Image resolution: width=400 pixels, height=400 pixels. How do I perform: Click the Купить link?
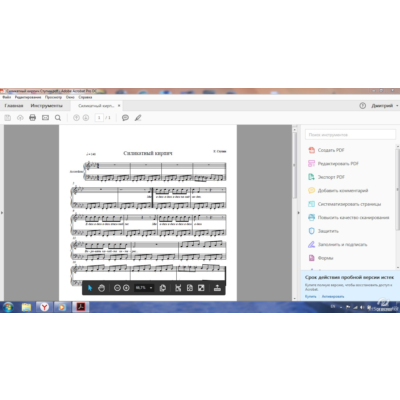(310, 296)
